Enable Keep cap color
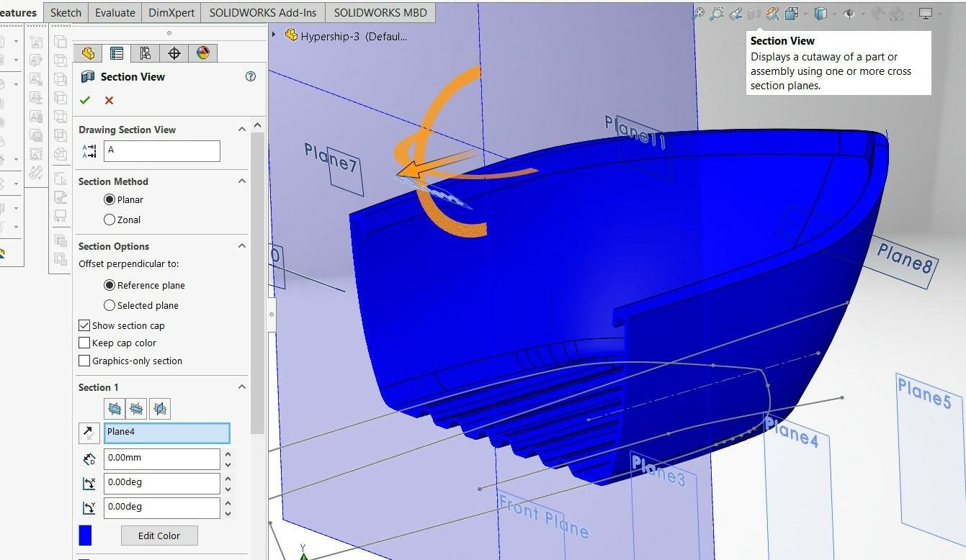Screen dimensions: 966x560 [x=84, y=342]
